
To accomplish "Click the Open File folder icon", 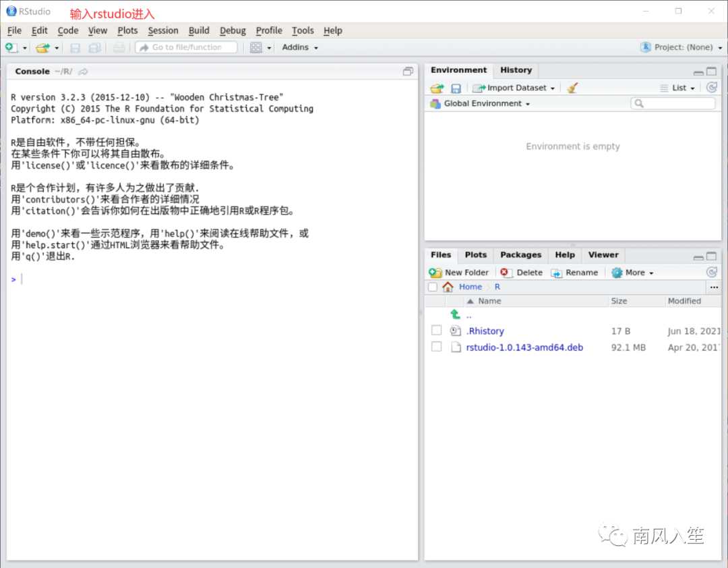I will click(42, 47).
